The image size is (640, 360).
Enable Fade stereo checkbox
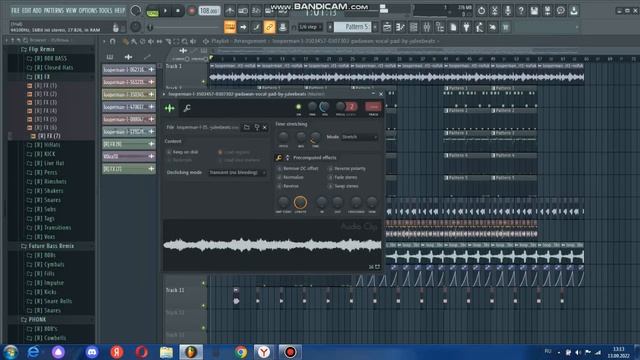(x=331, y=177)
